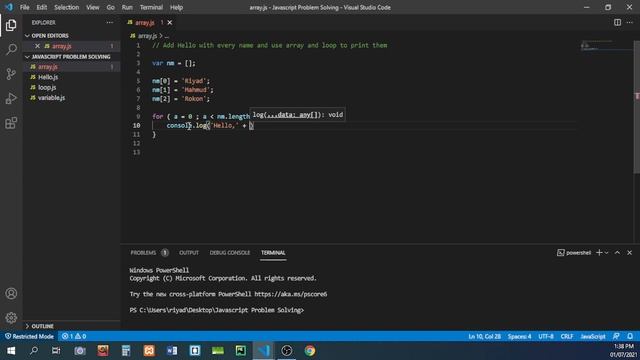Click the Explorer more actions ellipsis
This screenshot has height=360, width=640.
pyautogui.click(x=110, y=22)
